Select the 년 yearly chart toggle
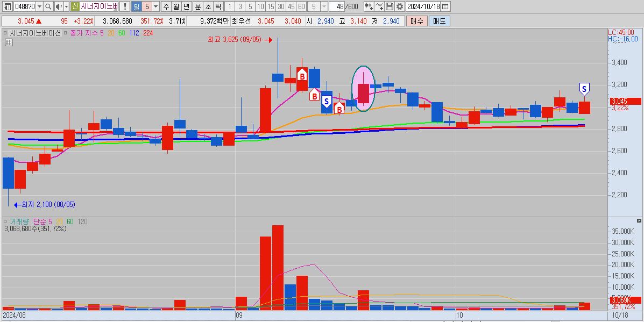Screen dimensions: 644x322 (x=187, y=6)
